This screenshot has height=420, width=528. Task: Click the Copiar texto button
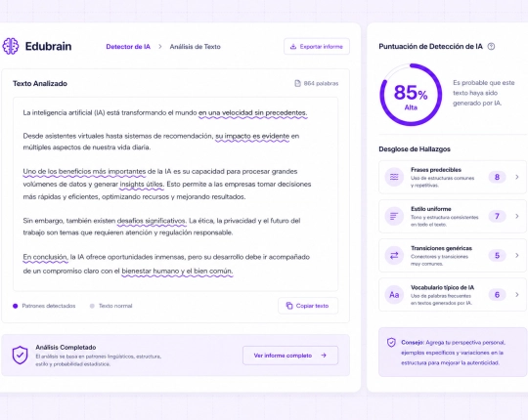coord(308,306)
